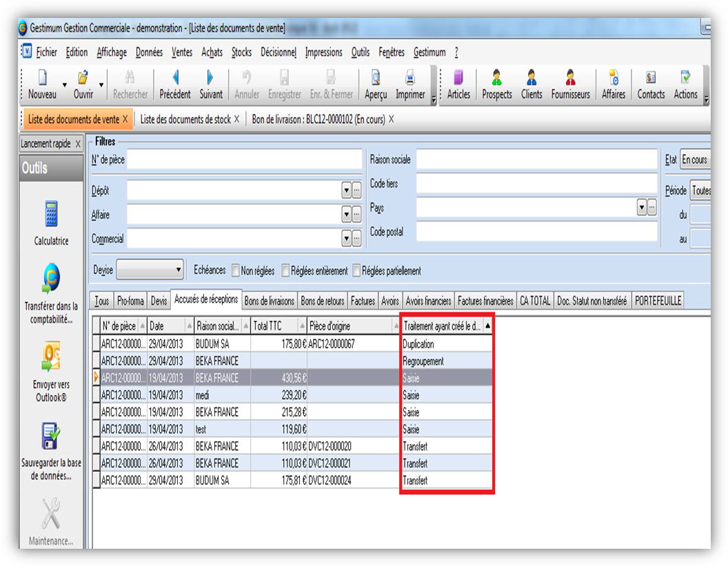The width and height of the screenshot is (728, 566).
Task: Open the Décisionnel menu
Action: point(279,52)
